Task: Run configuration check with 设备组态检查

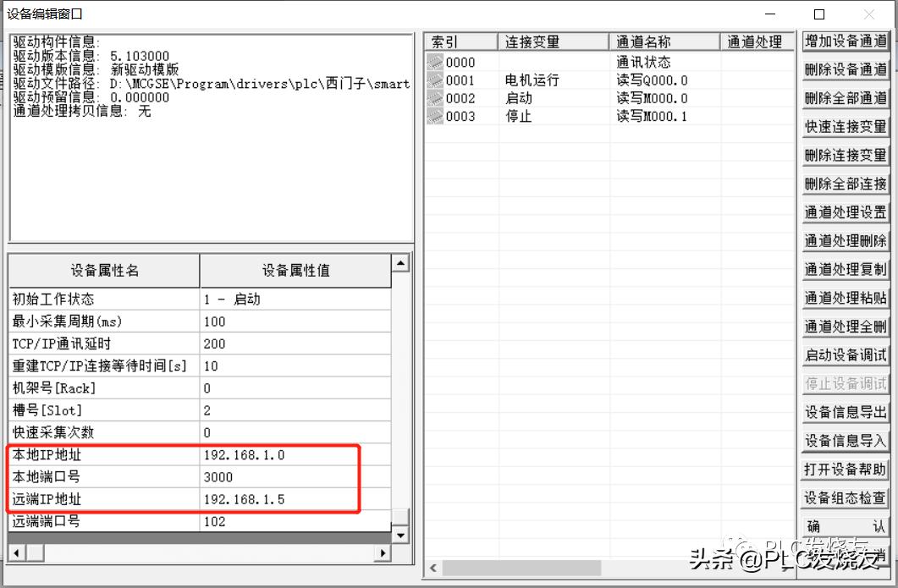Action: tap(845, 498)
